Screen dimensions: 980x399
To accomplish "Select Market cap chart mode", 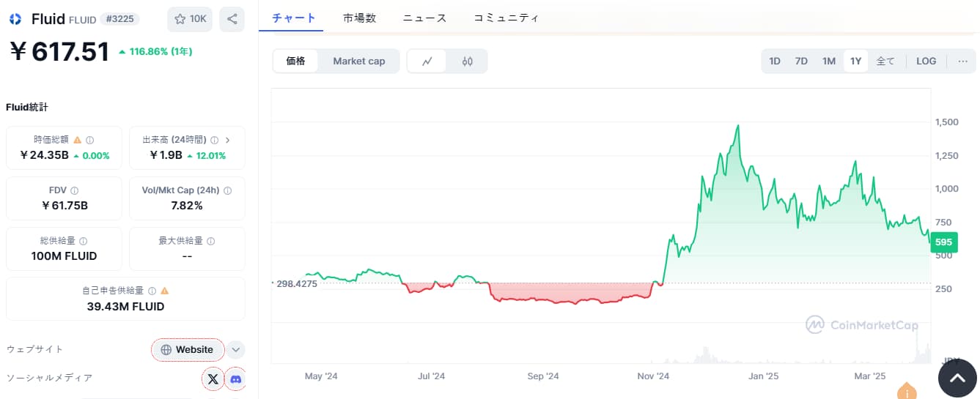I will click(x=359, y=61).
